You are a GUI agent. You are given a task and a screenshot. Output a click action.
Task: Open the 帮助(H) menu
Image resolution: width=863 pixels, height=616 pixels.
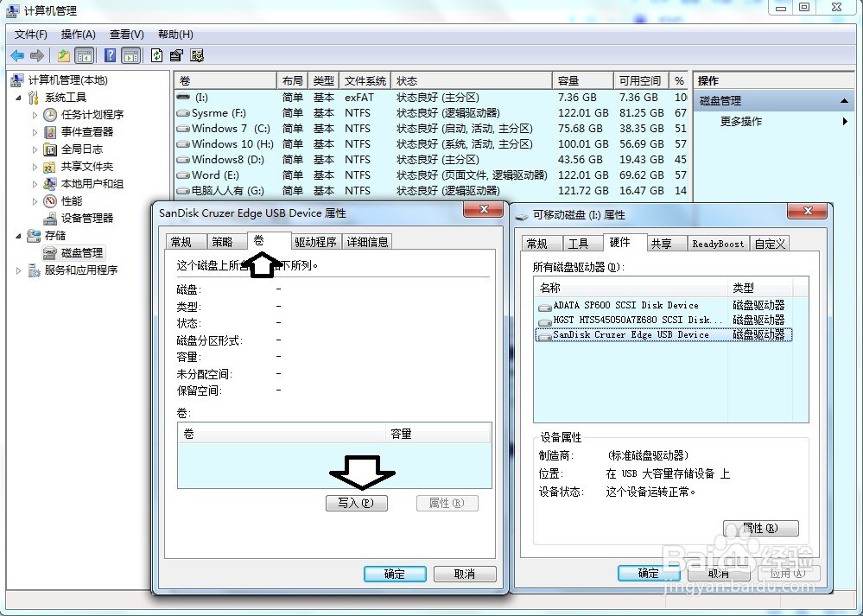pos(175,35)
